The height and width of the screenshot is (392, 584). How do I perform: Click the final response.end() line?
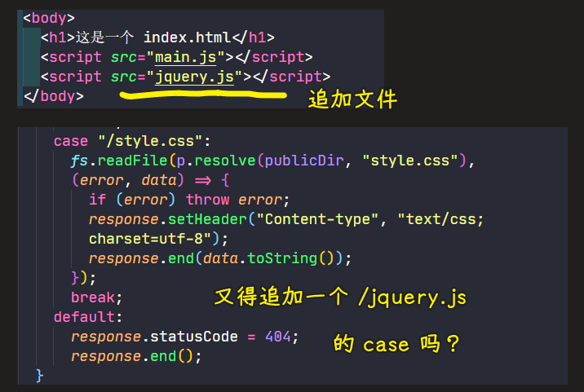(136, 356)
